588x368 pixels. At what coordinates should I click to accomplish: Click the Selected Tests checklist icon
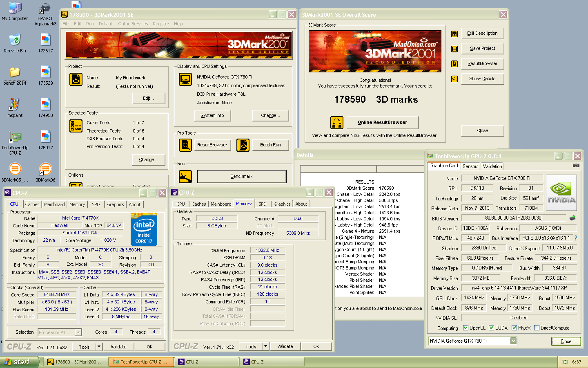click(76, 126)
